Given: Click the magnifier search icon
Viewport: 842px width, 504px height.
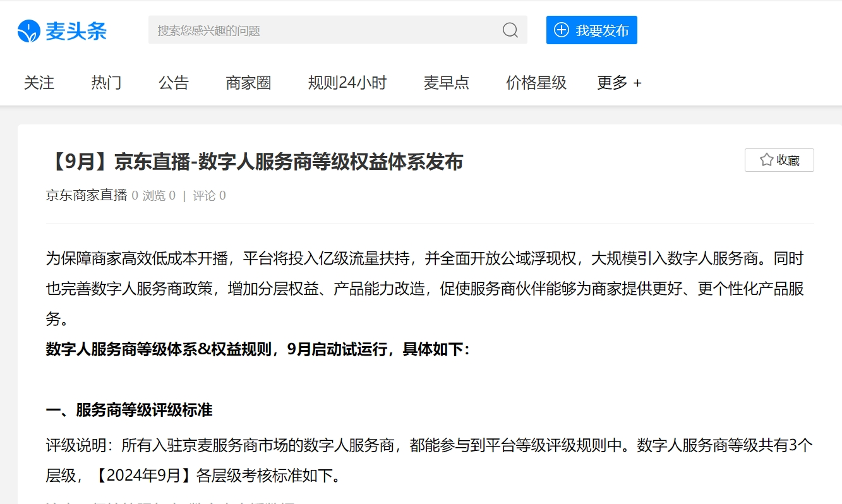Looking at the screenshot, I should point(510,30).
